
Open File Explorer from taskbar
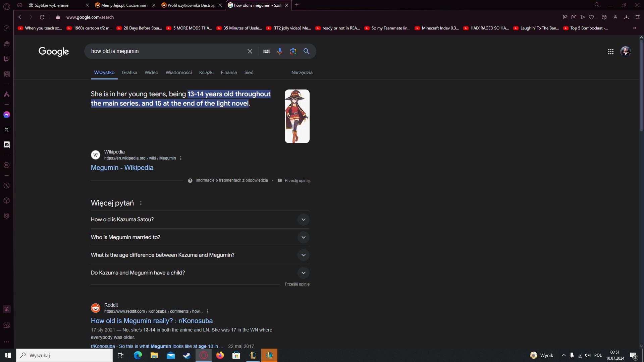[154, 355]
